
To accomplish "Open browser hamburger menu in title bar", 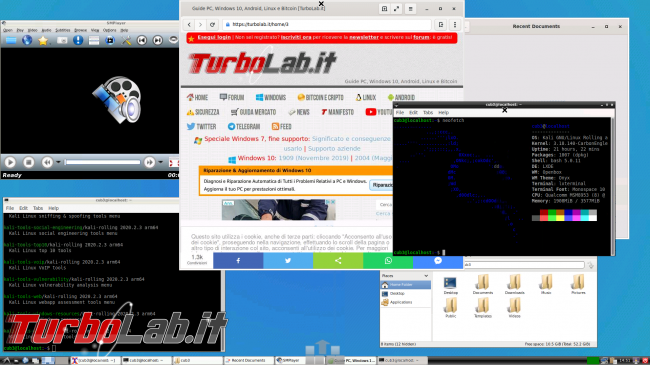I will (x=410, y=9).
